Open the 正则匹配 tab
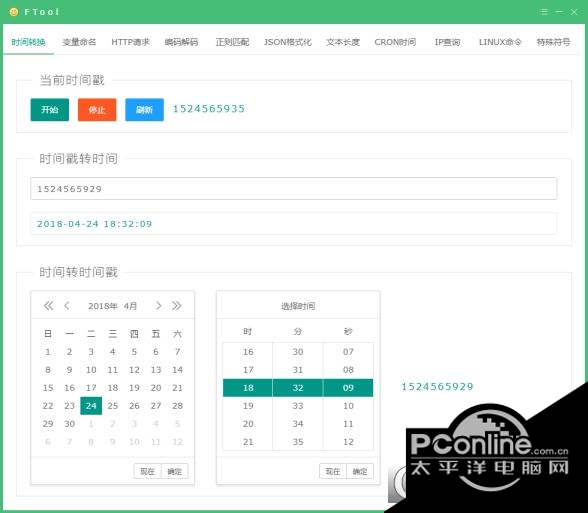This screenshot has height=513, width=588. pos(232,42)
